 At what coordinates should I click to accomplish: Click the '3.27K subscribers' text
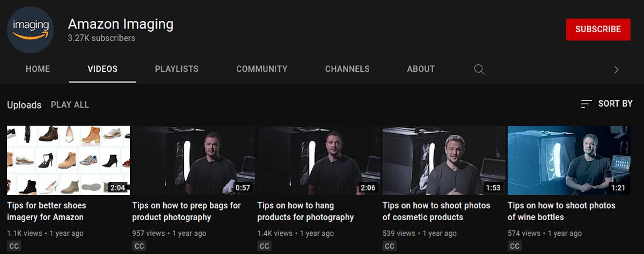(101, 39)
